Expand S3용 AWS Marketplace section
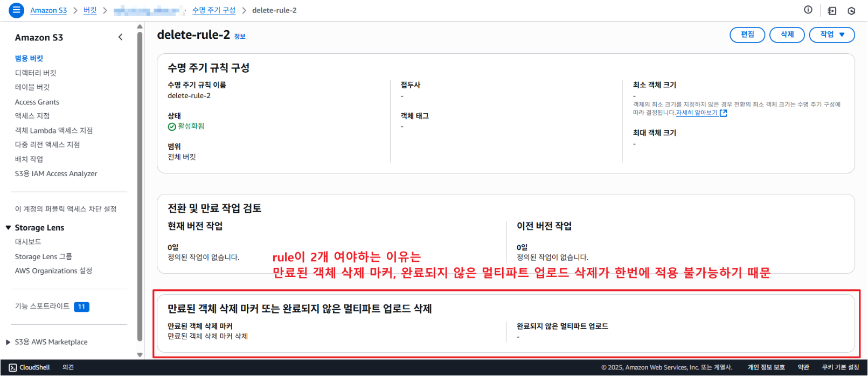Viewport: 868px width, 376px height. (8, 342)
